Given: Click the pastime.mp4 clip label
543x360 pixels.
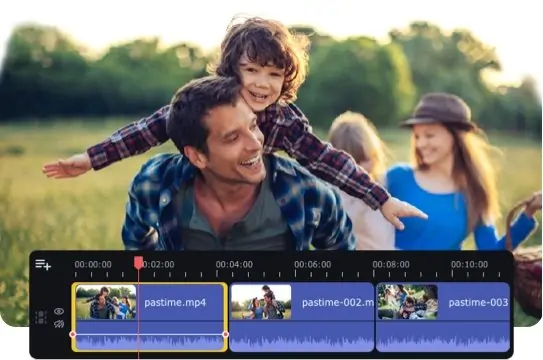Looking at the screenshot, I should (175, 303).
